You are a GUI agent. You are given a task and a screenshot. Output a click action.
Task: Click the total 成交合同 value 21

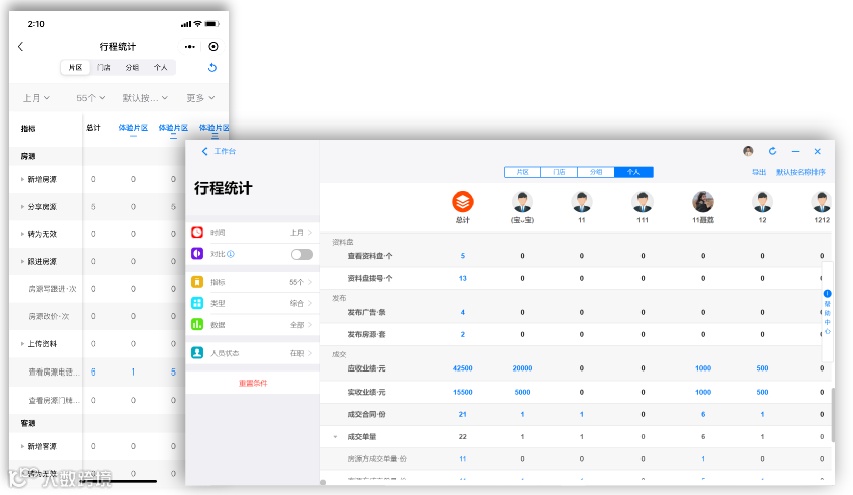click(x=462, y=414)
